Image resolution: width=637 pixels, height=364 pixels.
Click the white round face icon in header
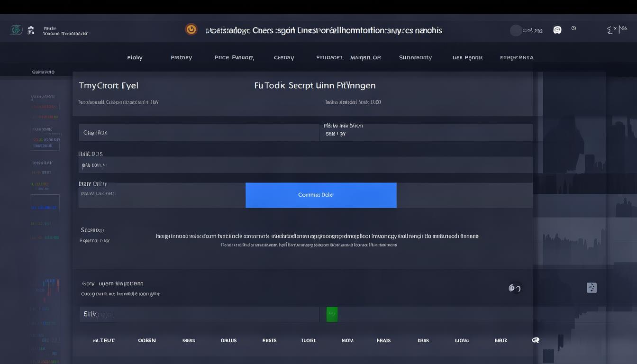point(557,30)
